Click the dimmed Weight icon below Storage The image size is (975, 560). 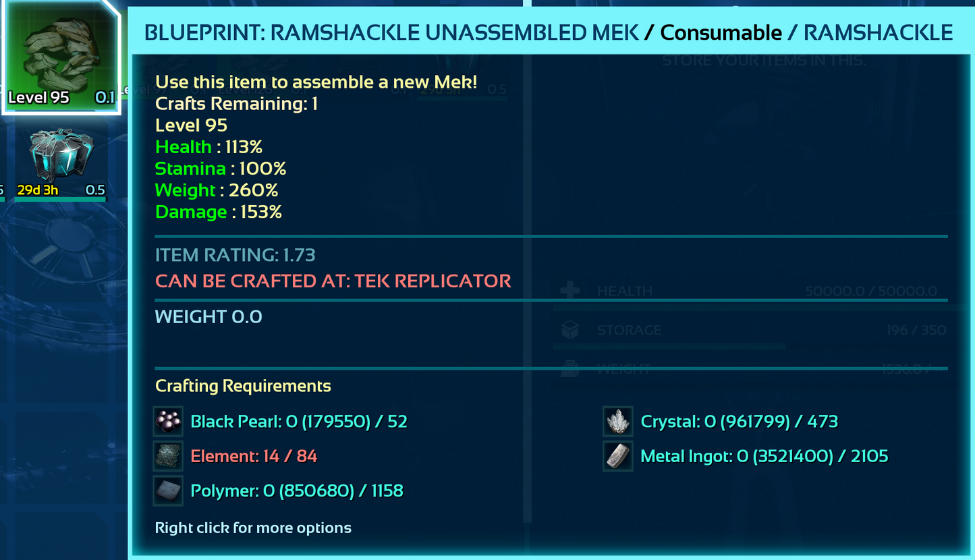tap(570, 368)
